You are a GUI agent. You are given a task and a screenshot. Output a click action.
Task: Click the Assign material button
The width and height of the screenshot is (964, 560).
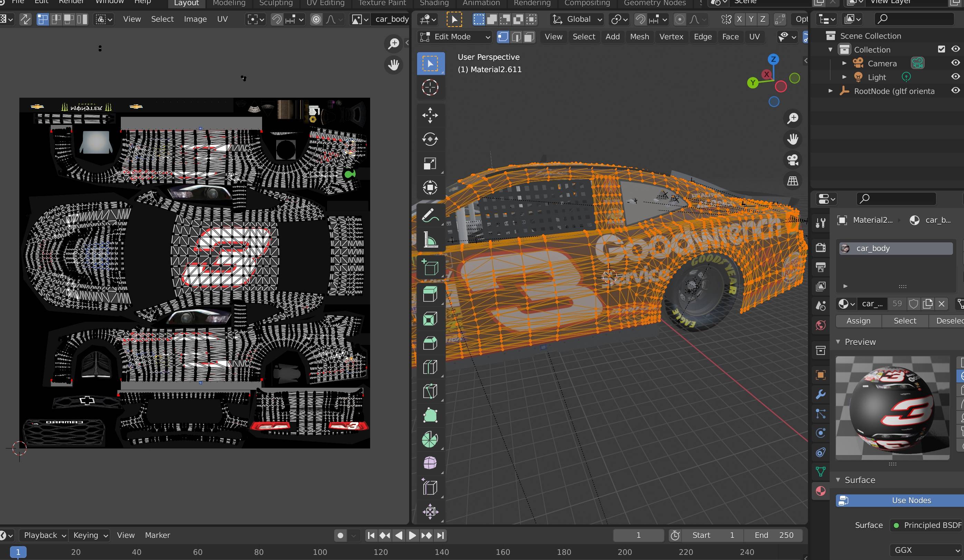858,321
